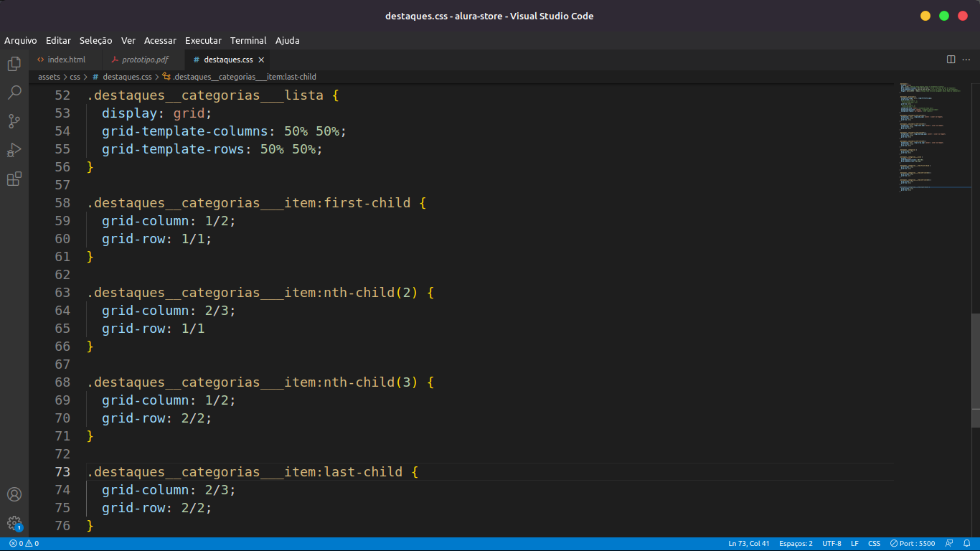This screenshot has height=551, width=980.
Task: Expand css breadcrumb folder
Action: point(75,77)
